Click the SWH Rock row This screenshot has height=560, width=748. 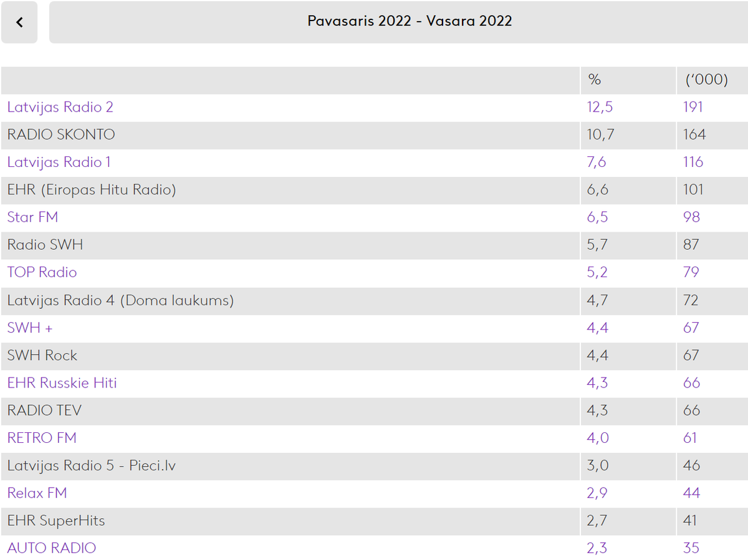tap(374, 355)
